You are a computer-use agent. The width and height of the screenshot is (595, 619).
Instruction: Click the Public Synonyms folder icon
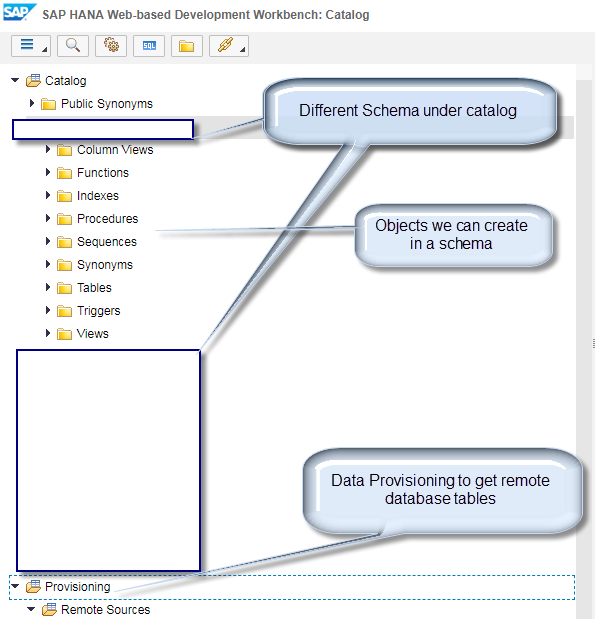(49, 104)
